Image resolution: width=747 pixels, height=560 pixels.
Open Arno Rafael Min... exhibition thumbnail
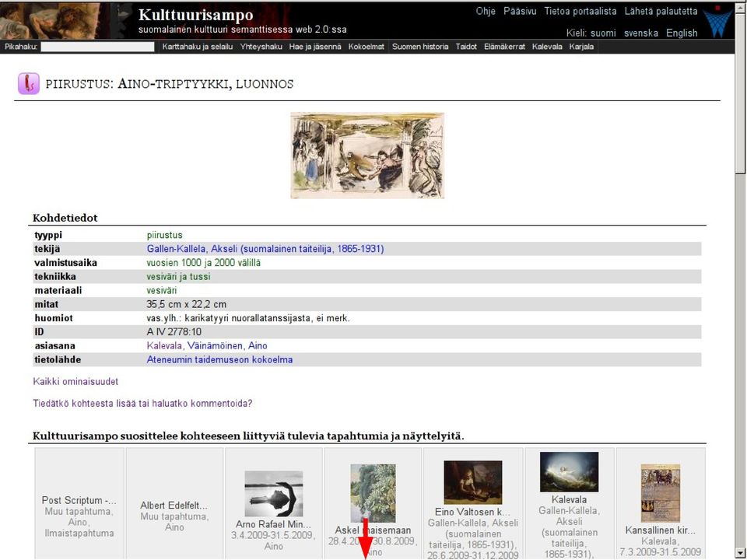(273, 494)
